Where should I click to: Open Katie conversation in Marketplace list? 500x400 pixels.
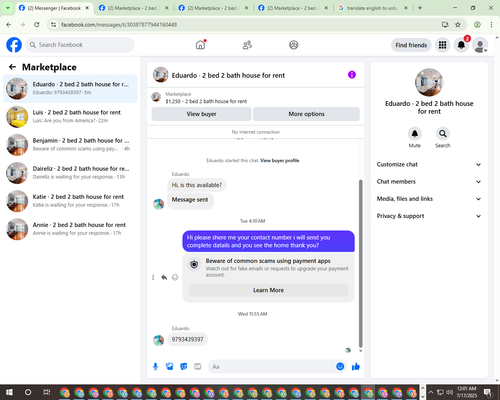click(70, 201)
